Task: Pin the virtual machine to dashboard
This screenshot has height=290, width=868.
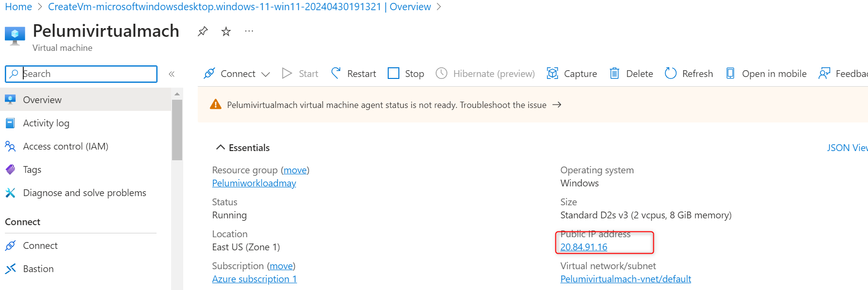Action: pyautogui.click(x=203, y=31)
